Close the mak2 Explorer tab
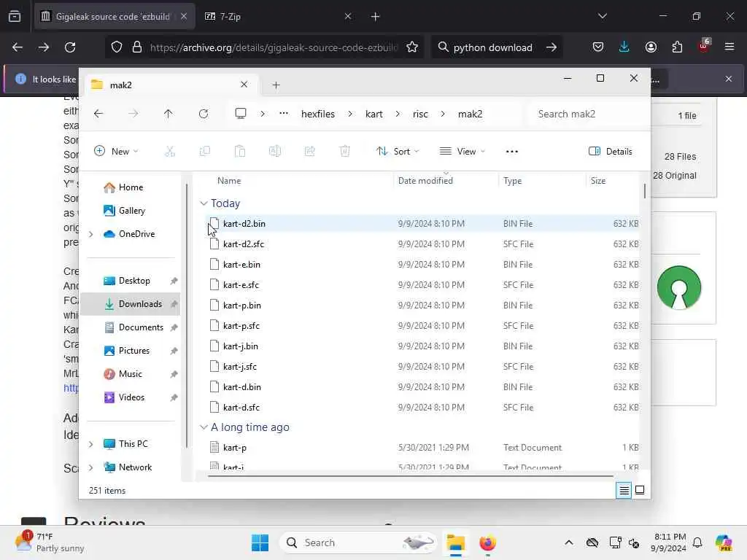The image size is (747, 560). (244, 85)
